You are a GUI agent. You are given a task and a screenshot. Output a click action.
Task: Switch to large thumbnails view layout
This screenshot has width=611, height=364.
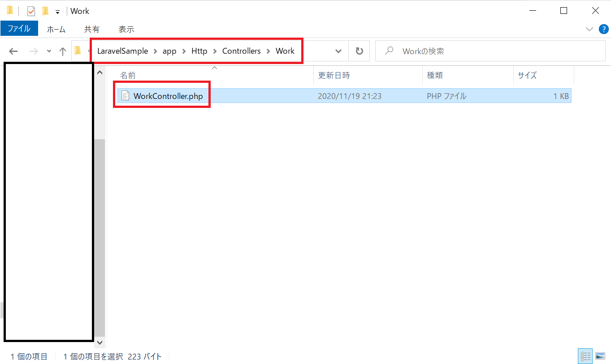600,356
